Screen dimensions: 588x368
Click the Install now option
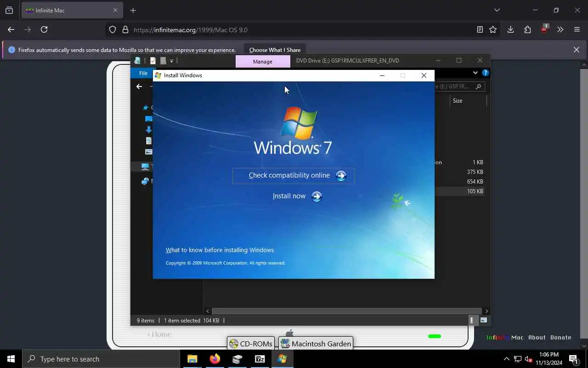pos(297,196)
